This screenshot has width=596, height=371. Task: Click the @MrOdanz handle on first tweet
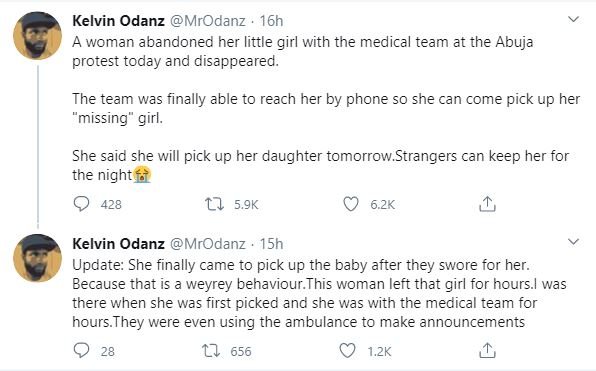(x=207, y=21)
